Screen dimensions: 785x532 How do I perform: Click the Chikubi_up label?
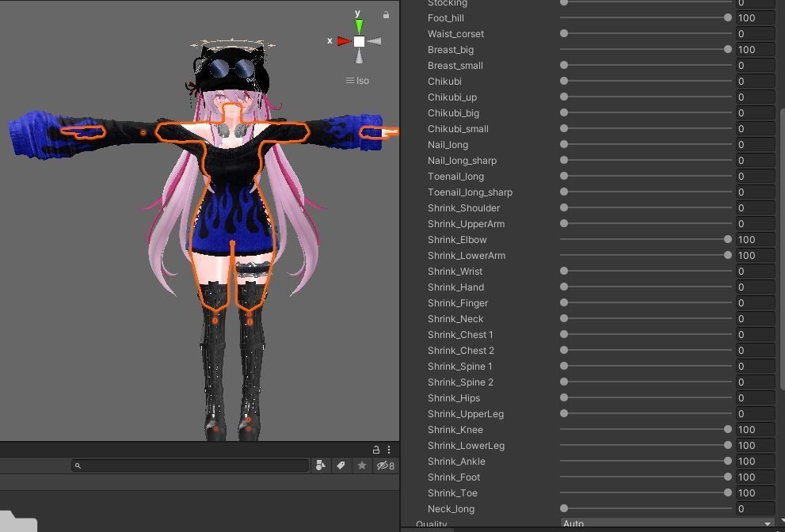(452, 97)
